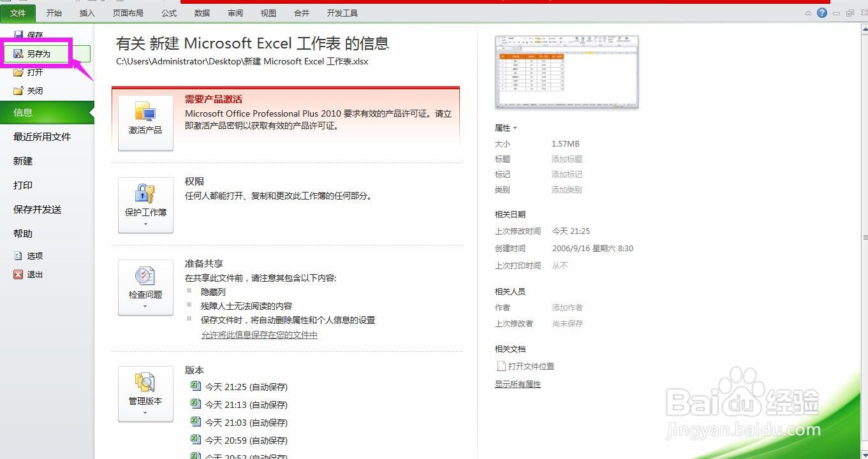The height and width of the screenshot is (459, 868).
Task: Minimize the ribbon with the caret icon
Action: pos(808,13)
